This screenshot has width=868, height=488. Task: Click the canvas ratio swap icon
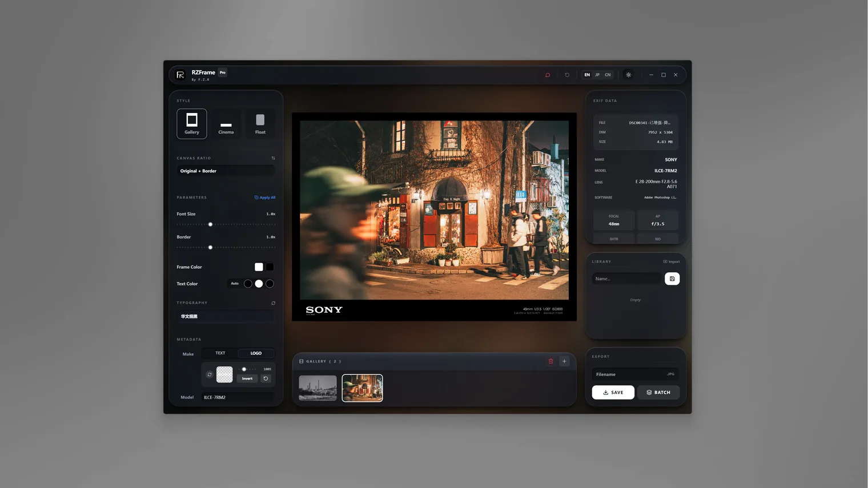pyautogui.click(x=273, y=158)
